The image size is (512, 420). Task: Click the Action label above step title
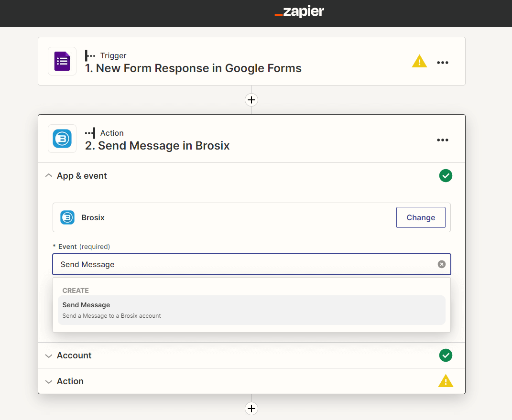click(x=112, y=133)
